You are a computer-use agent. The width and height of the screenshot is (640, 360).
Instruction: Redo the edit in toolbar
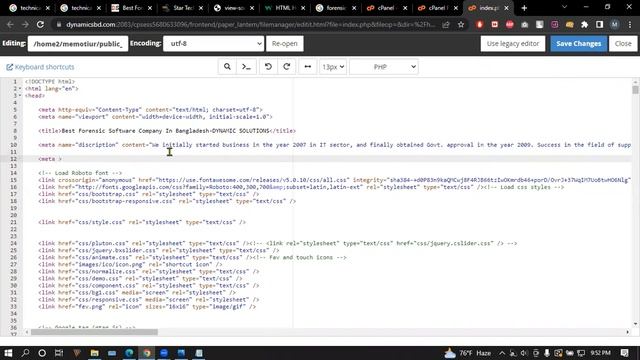(x=287, y=67)
